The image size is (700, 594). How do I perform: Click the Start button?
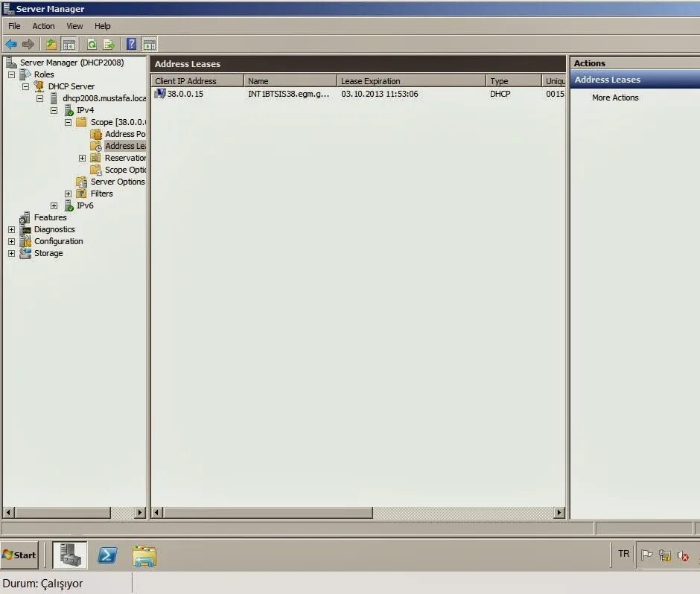(x=19, y=555)
